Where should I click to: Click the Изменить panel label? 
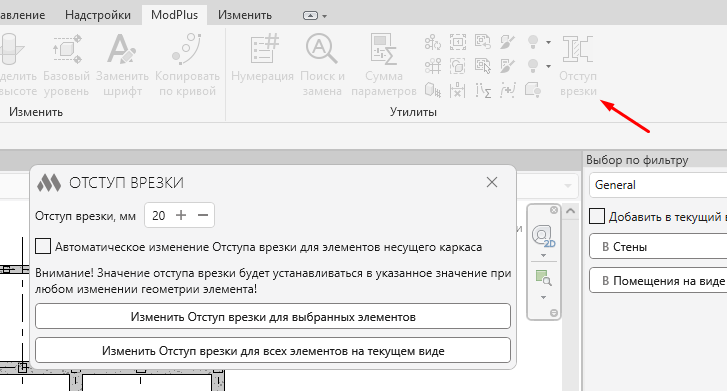coord(36,112)
